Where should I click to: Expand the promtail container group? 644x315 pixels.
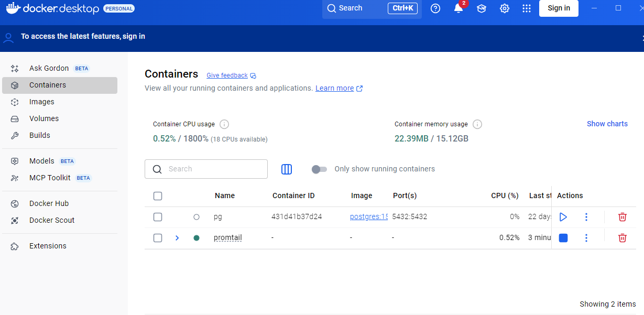pos(177,238)
